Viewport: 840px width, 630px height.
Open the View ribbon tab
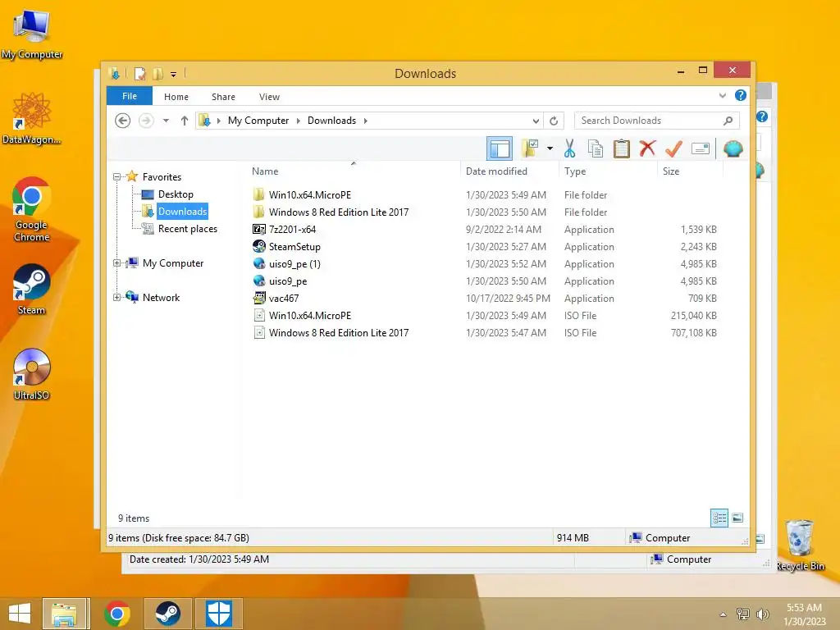point(269,97)
